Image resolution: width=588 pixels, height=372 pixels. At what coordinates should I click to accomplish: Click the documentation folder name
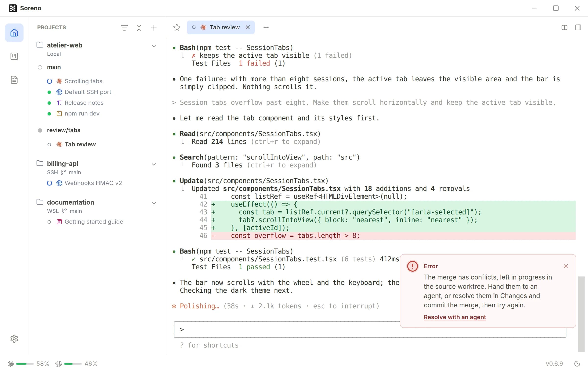[x=71, y=202]
